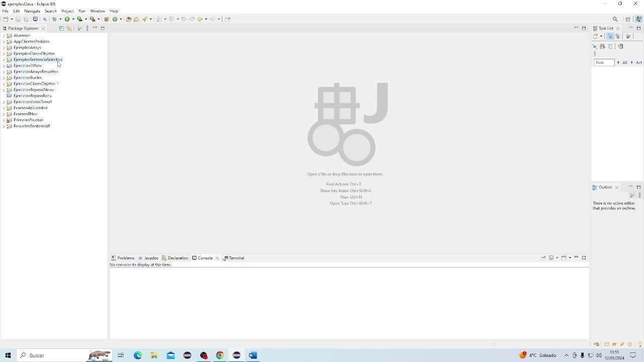Click the Open Type icon in toolbar
644x362 pixels.
(x=128, y=19)
